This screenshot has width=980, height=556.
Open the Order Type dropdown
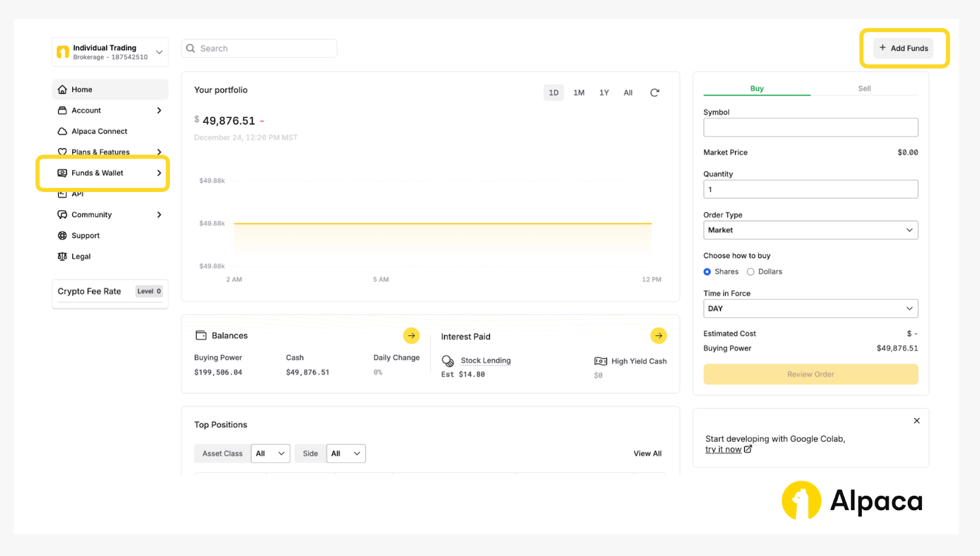[810, 230]
